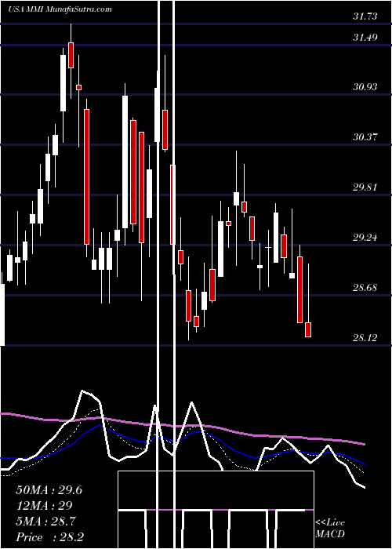Click the 31.73 price level label
This screenshot has width=392, height=549.
pos(365,16)
